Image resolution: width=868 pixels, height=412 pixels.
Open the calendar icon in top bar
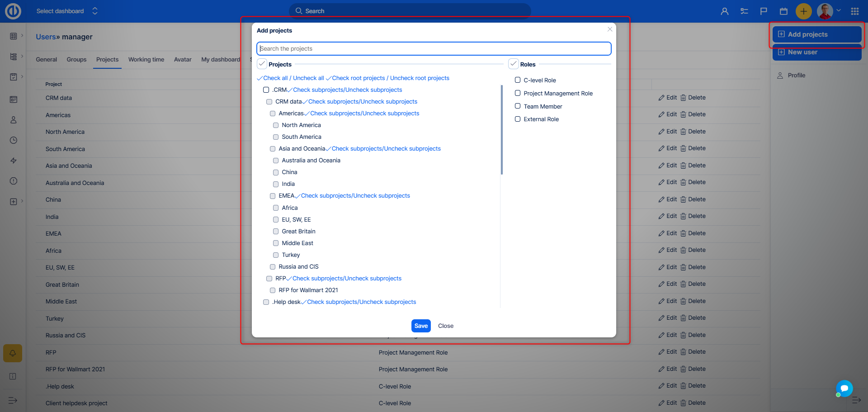coord(783,11)
